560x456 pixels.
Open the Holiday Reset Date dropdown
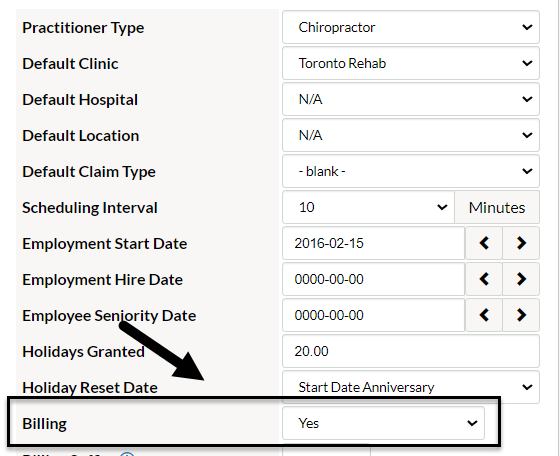click(411, 387)
